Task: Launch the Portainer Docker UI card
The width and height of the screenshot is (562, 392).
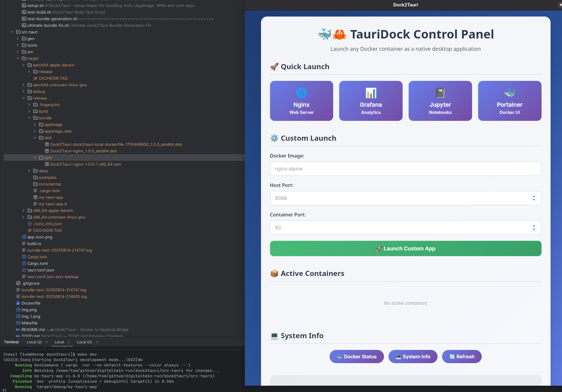Action: pos(510,101)
